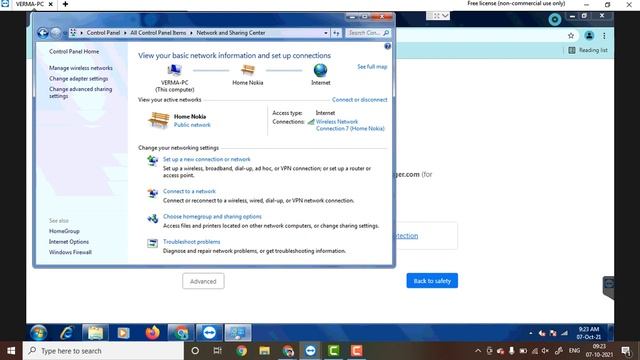Screen dimensions: 640x360
Task: Show hidden icons in remote system tray
Action: point(531,333)
